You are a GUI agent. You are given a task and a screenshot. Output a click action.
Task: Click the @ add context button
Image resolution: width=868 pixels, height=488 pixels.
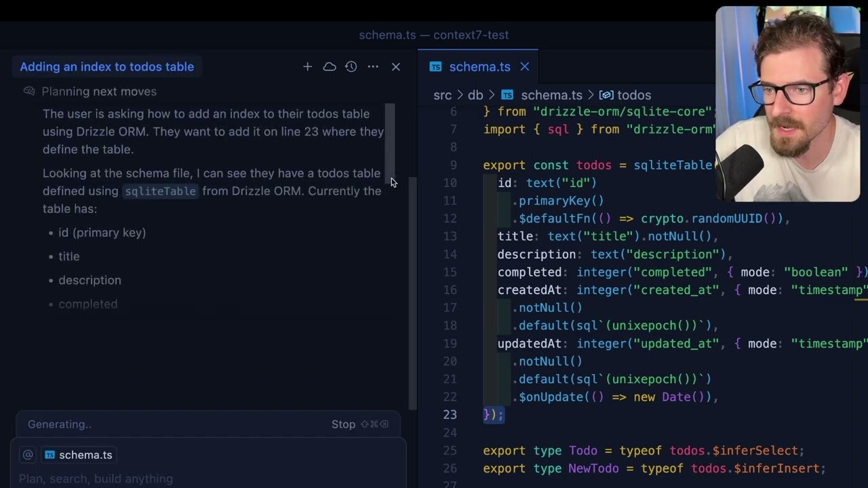(28, 455)
